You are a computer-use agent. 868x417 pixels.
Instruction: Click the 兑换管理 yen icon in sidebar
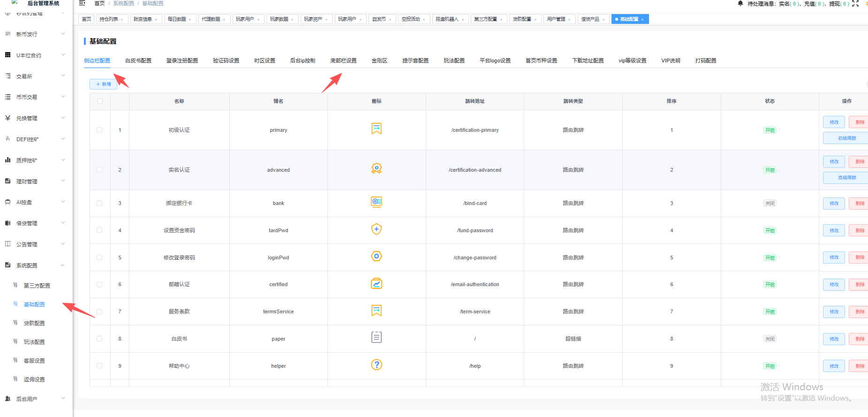pos(8,118)
